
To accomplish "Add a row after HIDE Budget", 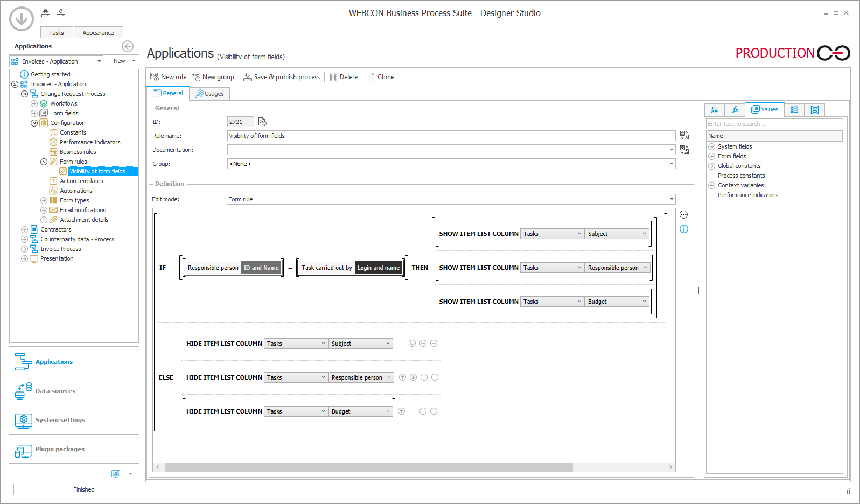I will pos(423,411).
